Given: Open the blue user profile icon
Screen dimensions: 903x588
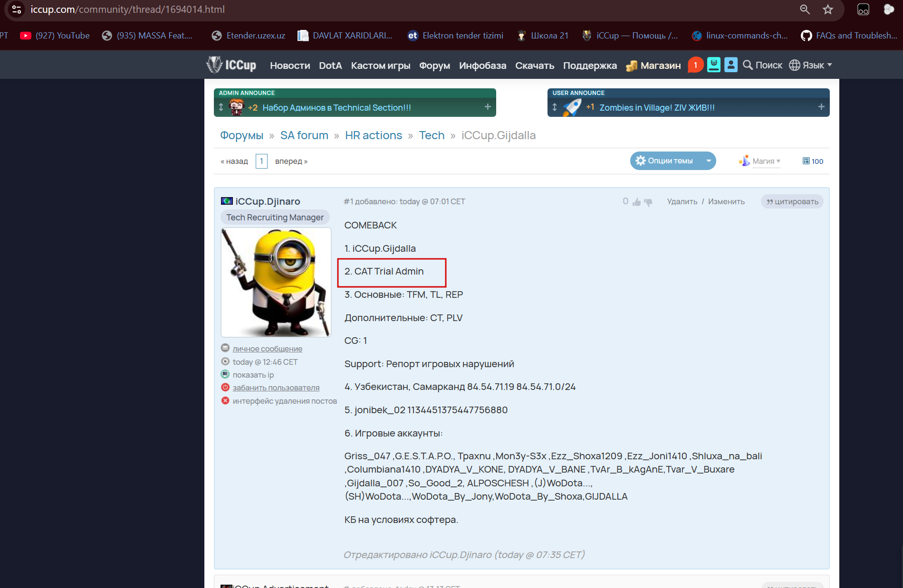Looking at the screenshot, I should (x=731, y=65).
